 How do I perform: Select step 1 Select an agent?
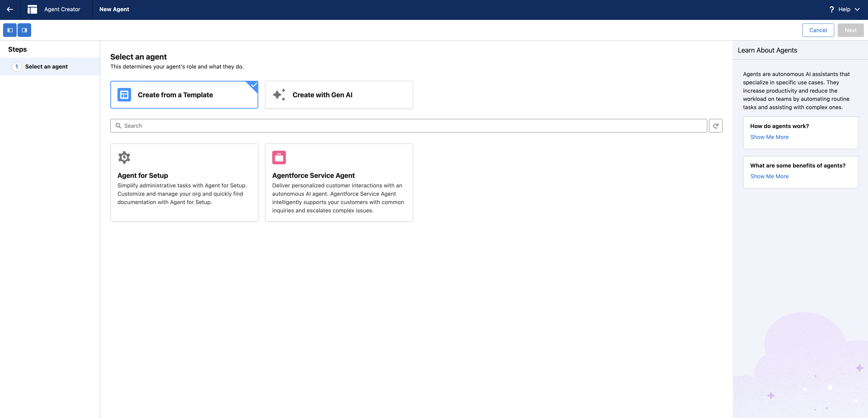click(x=46, y=67)
